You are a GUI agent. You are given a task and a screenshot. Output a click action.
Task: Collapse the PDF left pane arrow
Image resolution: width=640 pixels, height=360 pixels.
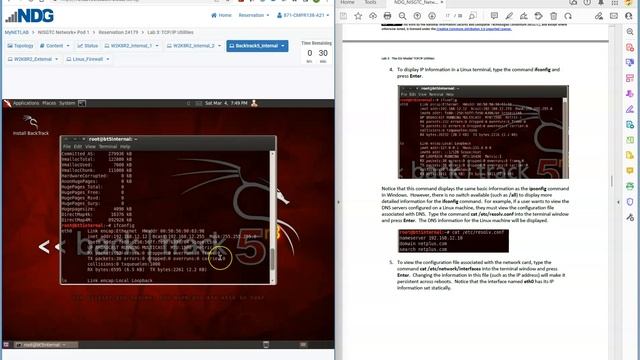pyautogui.click(x=338, y=202)
